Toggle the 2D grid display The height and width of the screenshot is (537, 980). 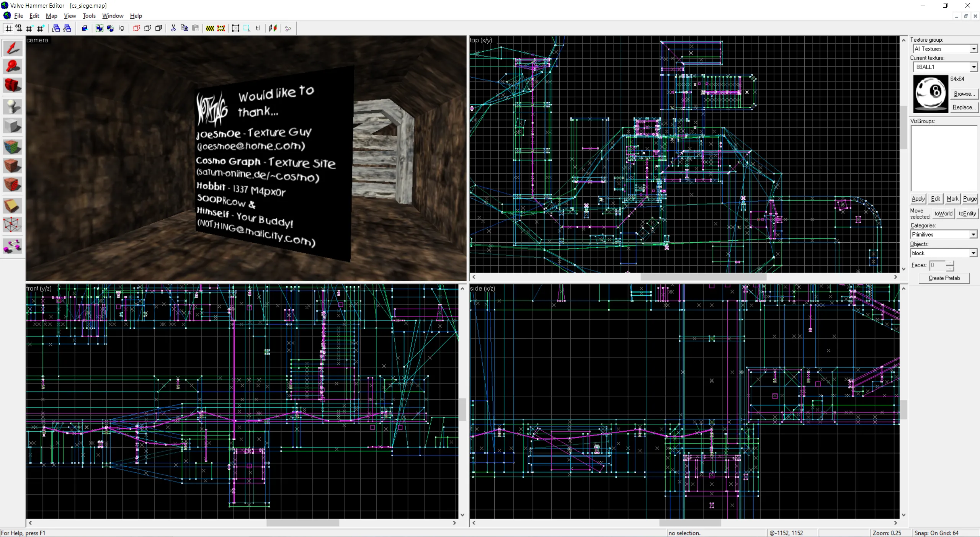tap(8, 28)
